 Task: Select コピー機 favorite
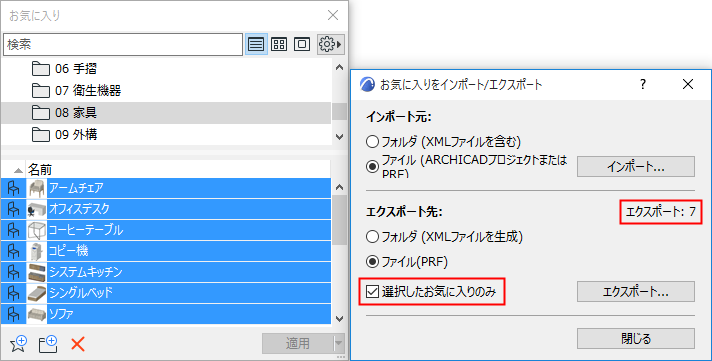tap(166, 251)
